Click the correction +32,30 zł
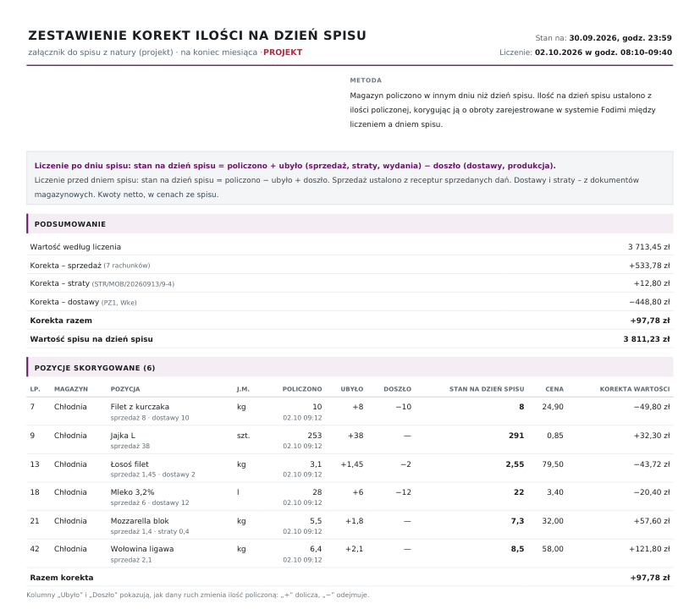The height and width of the screenshot is (609, 700). 652,436
